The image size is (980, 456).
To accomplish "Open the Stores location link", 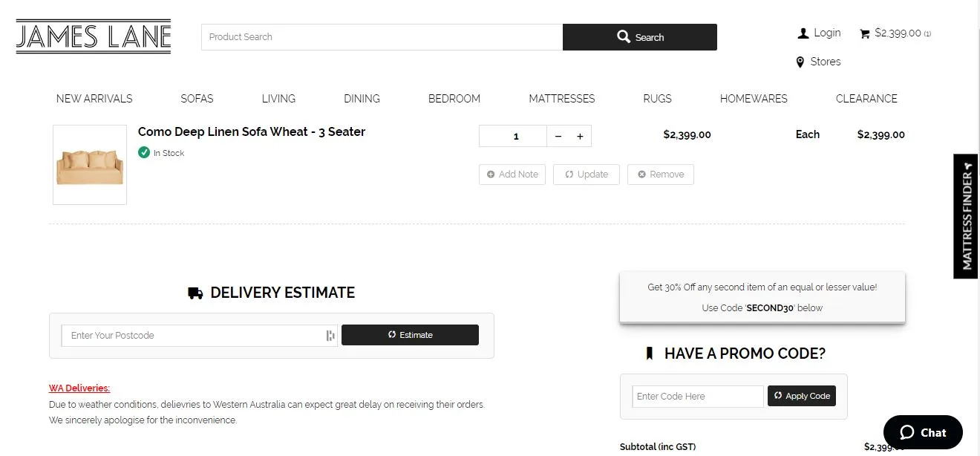I will 818,62.
